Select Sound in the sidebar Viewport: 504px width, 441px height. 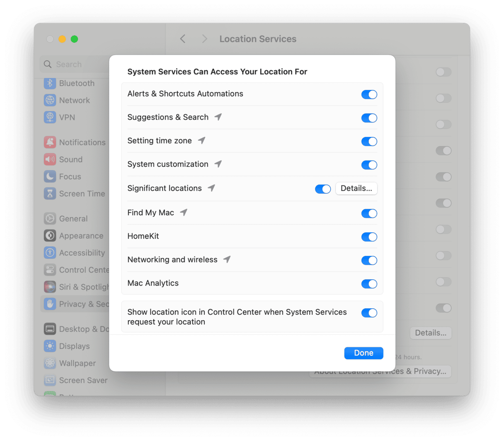click(x=71, y=159)
